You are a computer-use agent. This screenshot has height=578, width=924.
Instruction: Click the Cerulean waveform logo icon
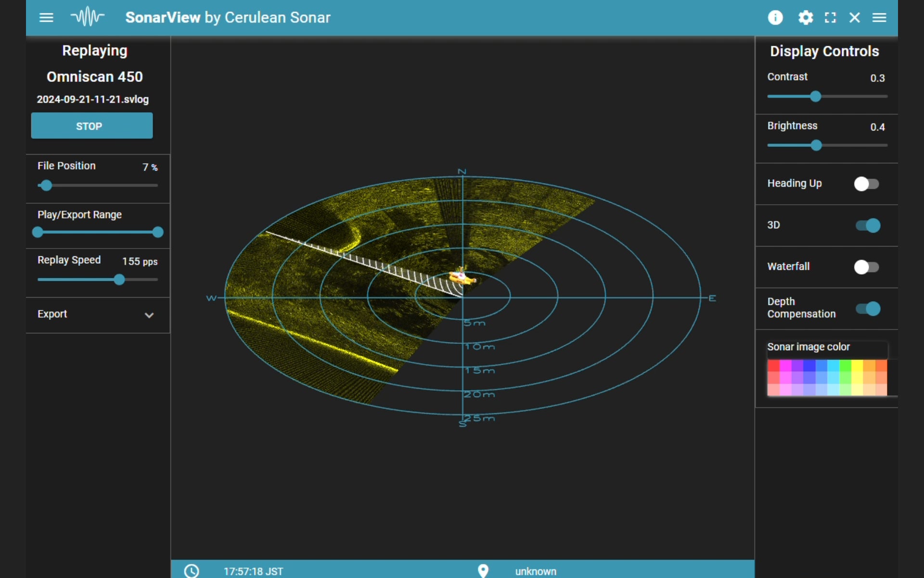(88, 17)
